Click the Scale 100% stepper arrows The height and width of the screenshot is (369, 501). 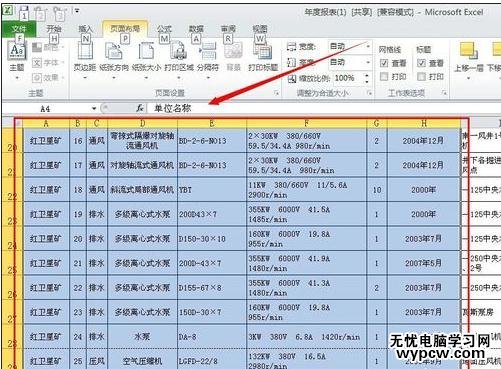tap(367, 78)
